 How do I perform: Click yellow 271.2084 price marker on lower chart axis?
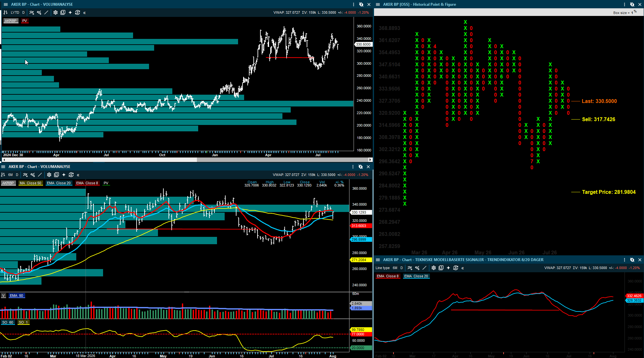tap(361, 260)
